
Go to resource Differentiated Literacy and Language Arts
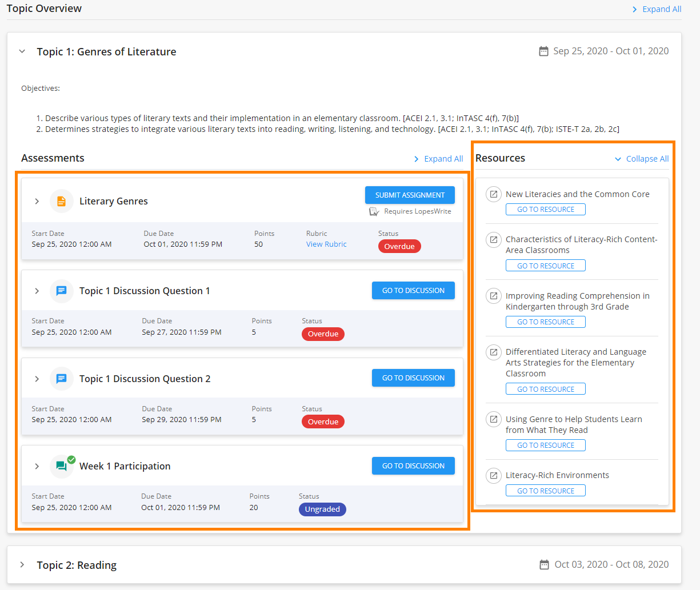click(x=546, y=389)
